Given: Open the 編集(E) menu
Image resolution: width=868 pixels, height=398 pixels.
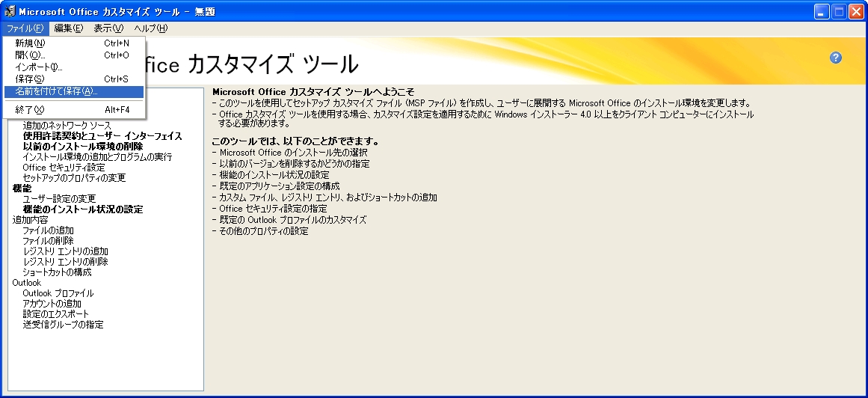Looking at the screenshot, I should 68,28.
